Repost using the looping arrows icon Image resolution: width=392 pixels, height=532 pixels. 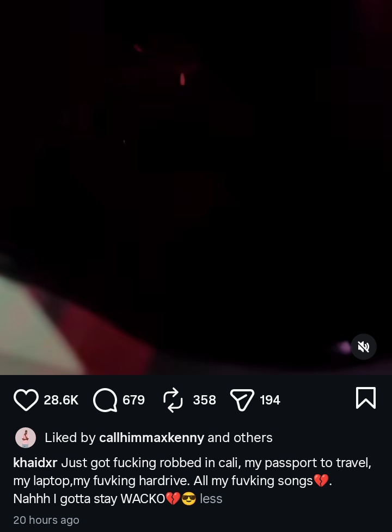[173, 400]
